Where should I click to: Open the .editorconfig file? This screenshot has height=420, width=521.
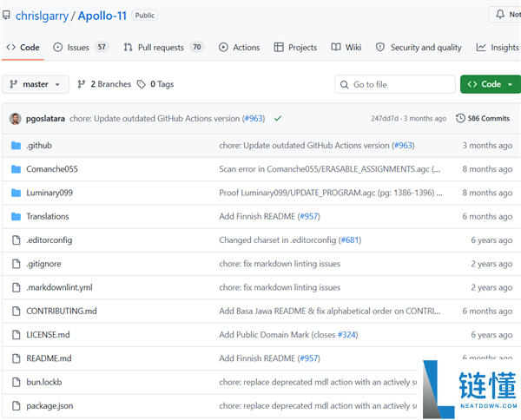point(49,240)
